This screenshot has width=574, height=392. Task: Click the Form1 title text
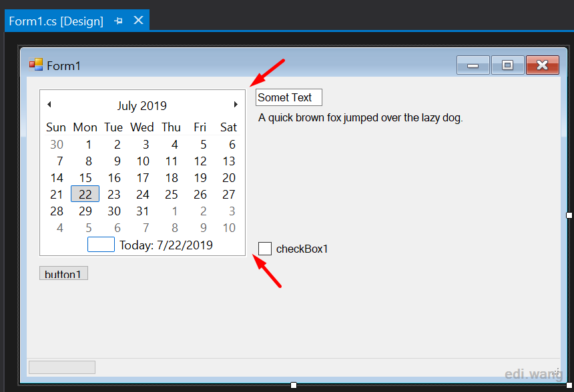(63, 66)
